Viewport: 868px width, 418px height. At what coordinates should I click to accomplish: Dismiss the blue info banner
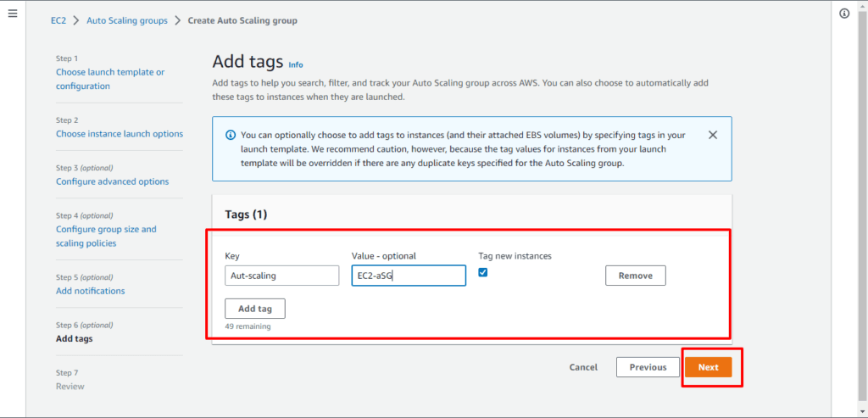coord(713,135)
